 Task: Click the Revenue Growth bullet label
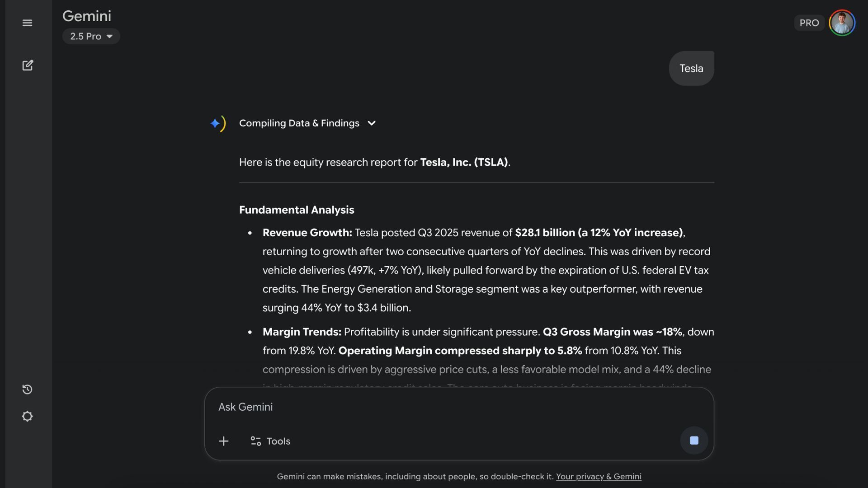coord(307,233)
